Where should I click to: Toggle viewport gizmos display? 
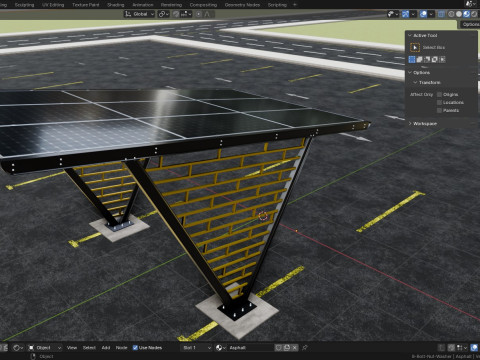[405, 14]
